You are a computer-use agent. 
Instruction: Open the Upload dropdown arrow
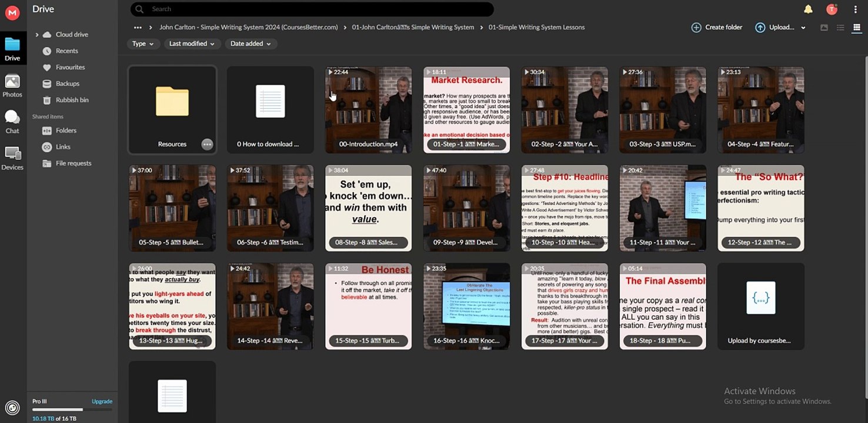point(803,28)
